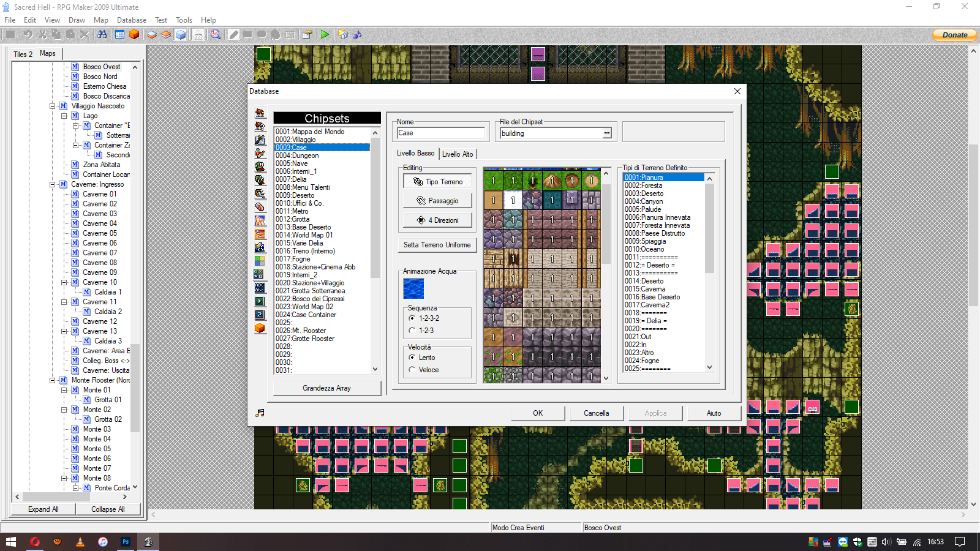Viewport: 980px width, 551px height.
Task: Open the Battle Animations flame icon
Action: (x=260, y=220)
